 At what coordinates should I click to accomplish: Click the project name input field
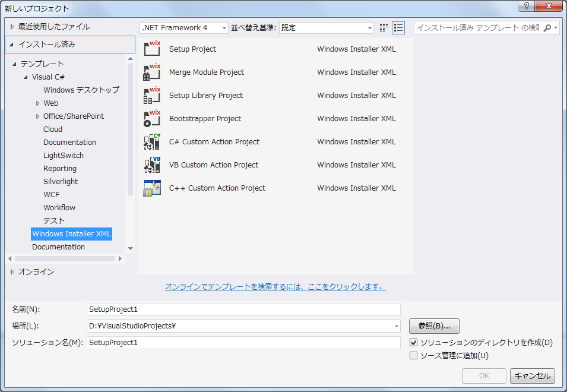point(243,309)
